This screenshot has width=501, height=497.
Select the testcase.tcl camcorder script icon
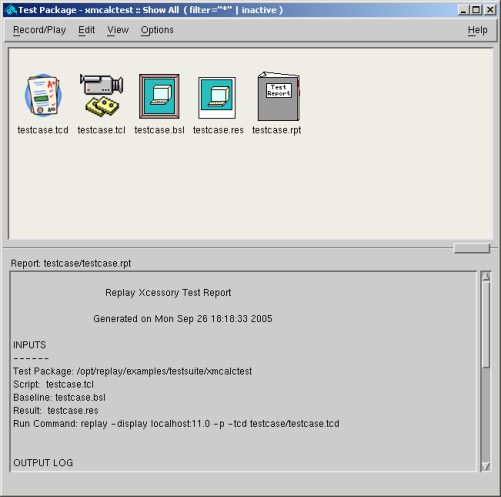tap(101, 95)
